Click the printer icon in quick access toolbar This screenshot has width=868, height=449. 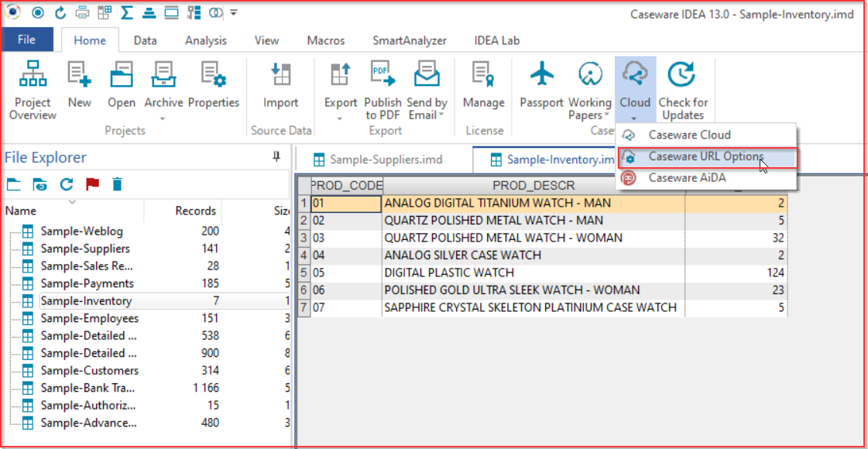[x=82, y=12]
